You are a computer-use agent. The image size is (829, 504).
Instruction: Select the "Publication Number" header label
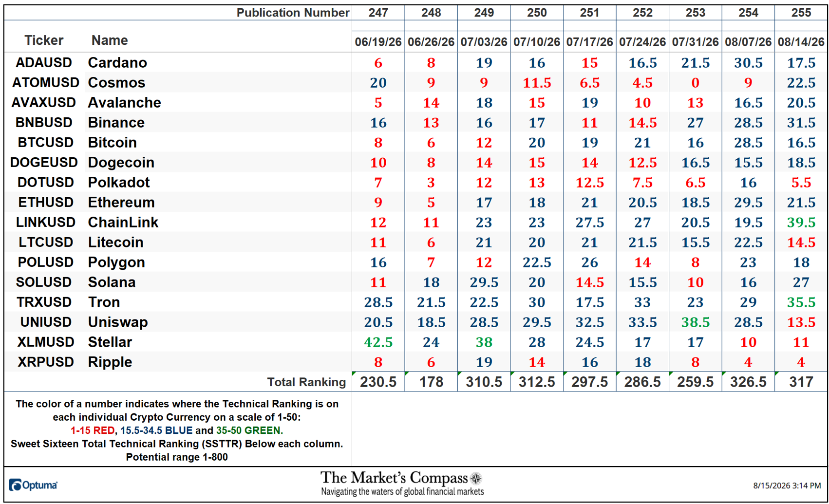coord(293,13)
